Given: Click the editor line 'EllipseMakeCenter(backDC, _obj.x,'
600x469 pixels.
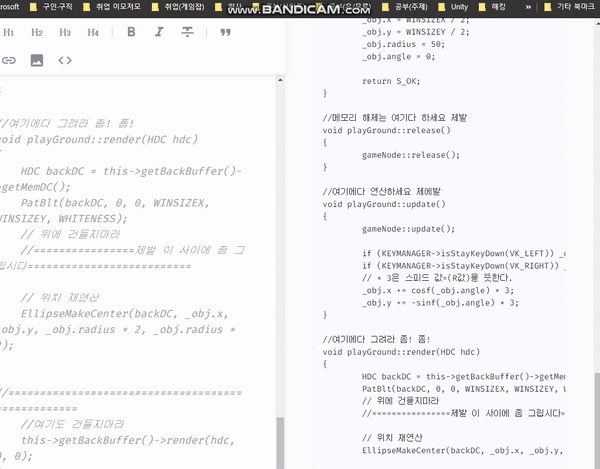Looking at the screenshot, I should 125,314.
